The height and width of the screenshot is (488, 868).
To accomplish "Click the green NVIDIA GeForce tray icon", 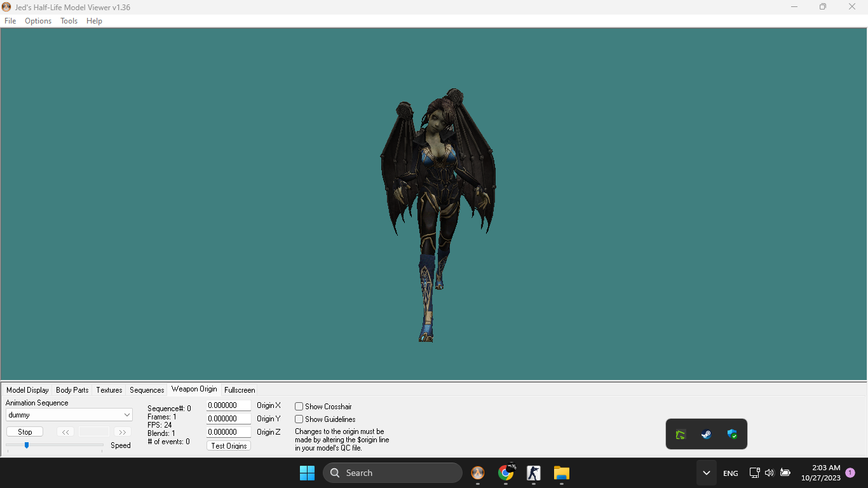I will coord(681,435).
